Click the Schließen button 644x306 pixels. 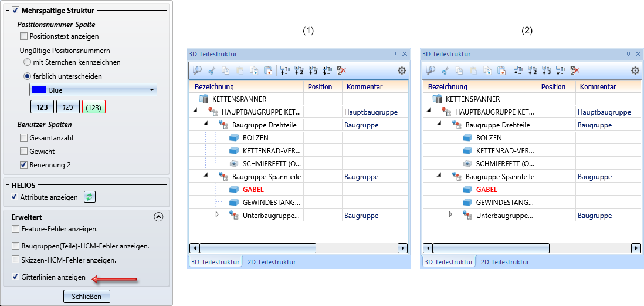click(x=87, y=296)
